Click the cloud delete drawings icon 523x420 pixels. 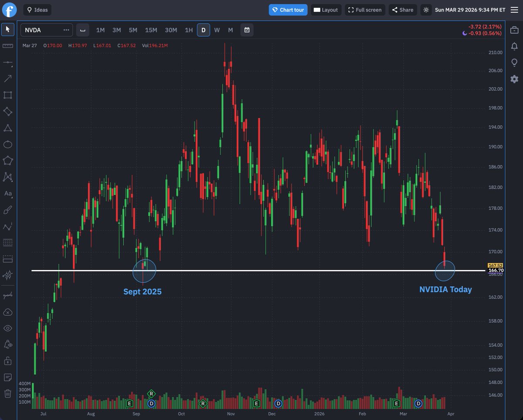tap(7, 312)
